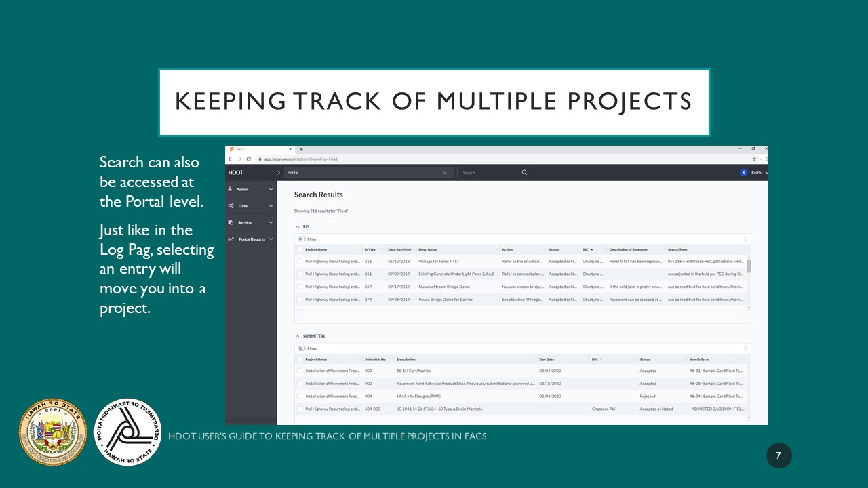
Task: Open the Portal dropdown in top bar
Action: pyautogui.click(x=368, y=172)
